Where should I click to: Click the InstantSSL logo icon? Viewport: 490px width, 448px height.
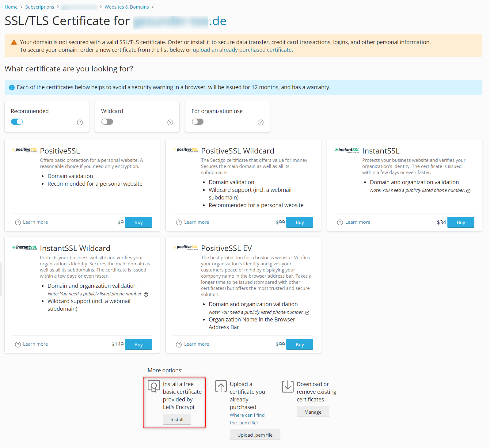pyautogui.click(x=347, y=150)
